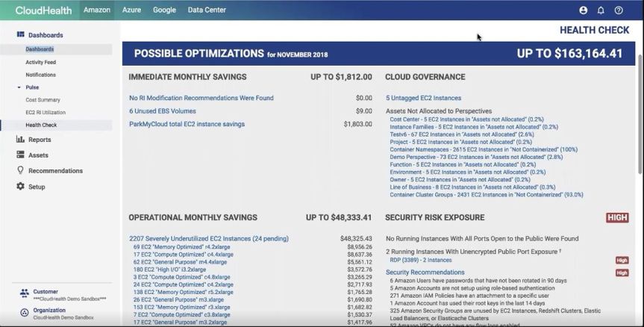Select Cost Summary in sidebar

[x=43, y=100]
